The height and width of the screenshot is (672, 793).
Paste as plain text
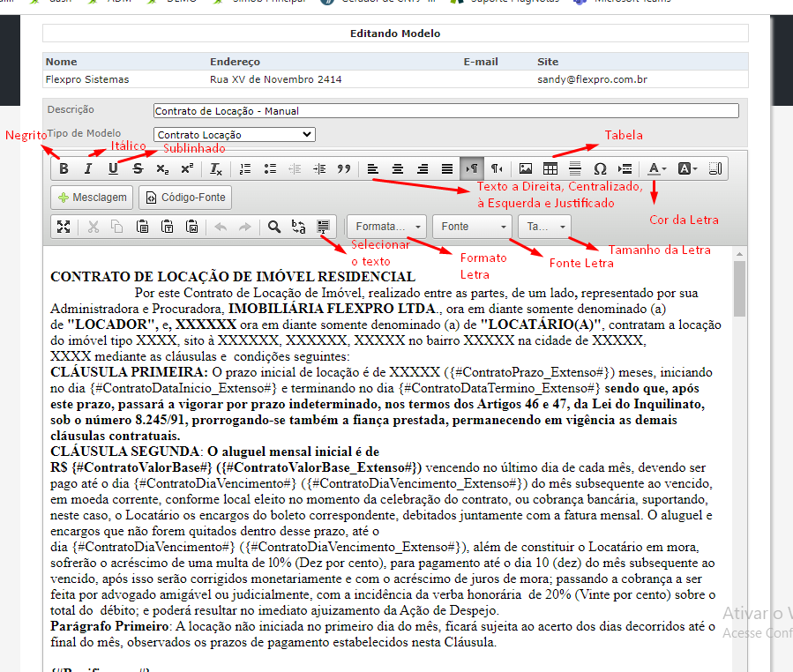(167, 227)
